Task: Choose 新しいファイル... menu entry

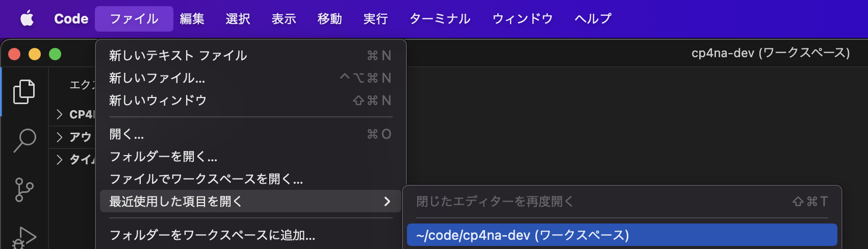Action: (250, 78)
